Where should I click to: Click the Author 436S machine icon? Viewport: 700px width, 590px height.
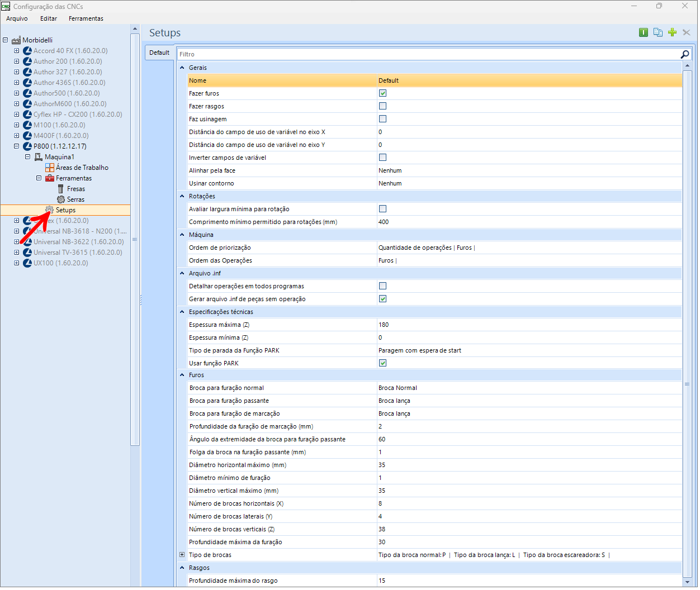(x=27, y=83)
